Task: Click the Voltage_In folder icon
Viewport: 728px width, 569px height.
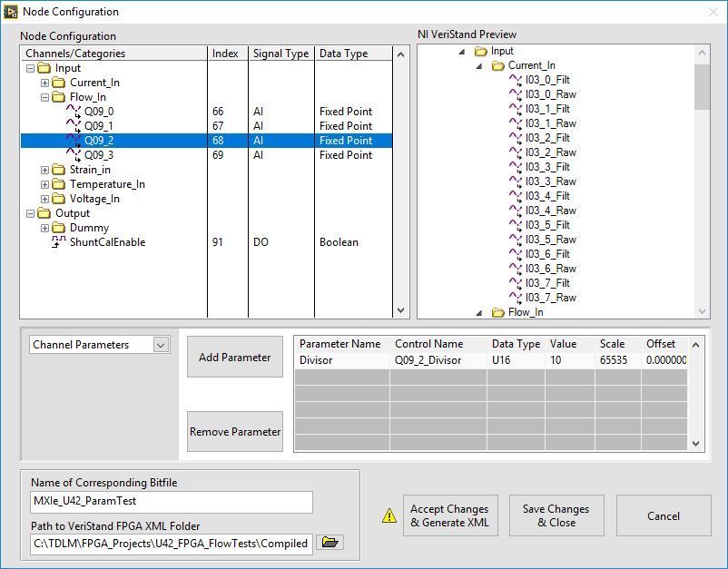Action: [x=58, y=199]
